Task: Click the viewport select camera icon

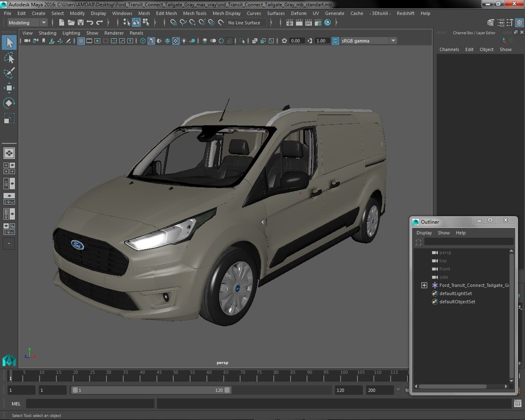Action: point(27,41)
